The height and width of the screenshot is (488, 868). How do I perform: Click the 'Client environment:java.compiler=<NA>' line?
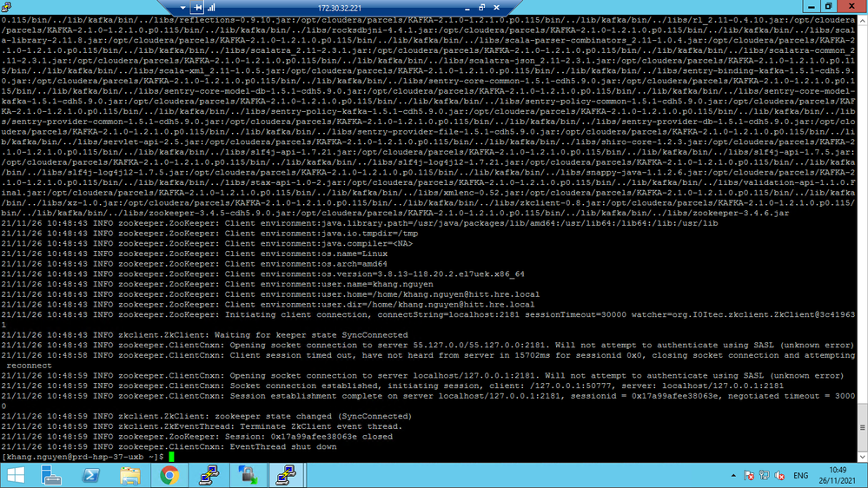click(207, 243)
